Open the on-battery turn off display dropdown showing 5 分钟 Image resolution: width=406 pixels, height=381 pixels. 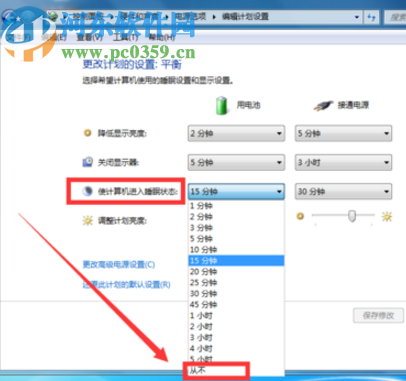(x=236, y=162)
